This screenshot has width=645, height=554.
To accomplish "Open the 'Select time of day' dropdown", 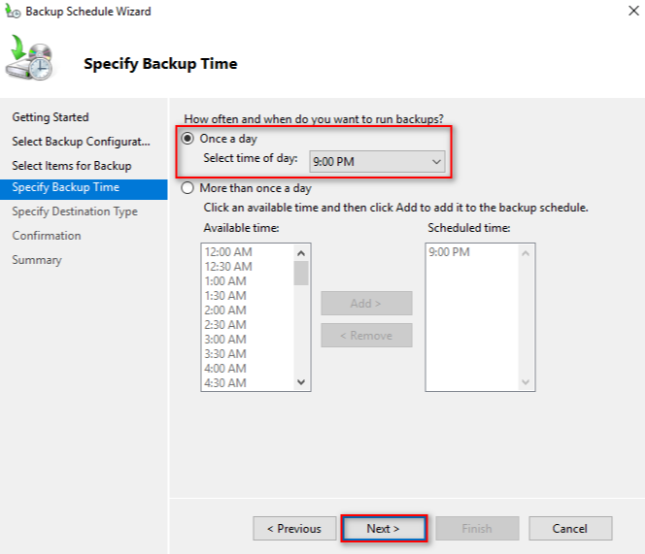I will click(x=377, y=161).
